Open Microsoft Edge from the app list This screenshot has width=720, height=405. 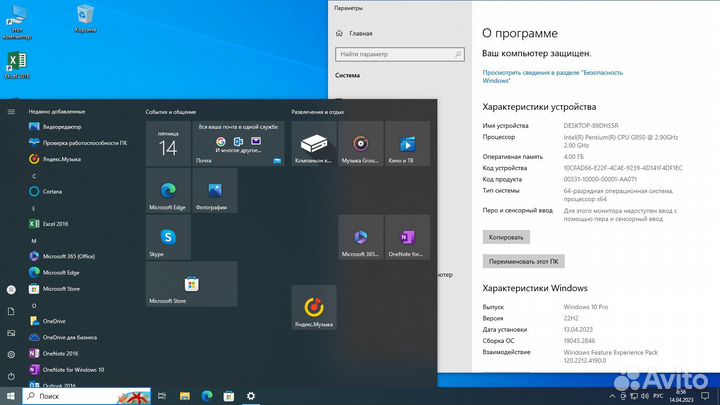(x=54, y=272)
